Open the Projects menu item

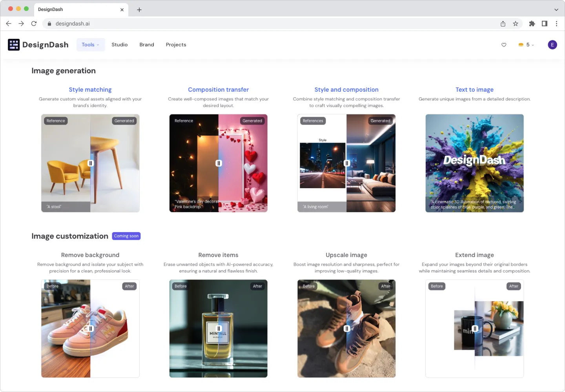tap(176, 45)
